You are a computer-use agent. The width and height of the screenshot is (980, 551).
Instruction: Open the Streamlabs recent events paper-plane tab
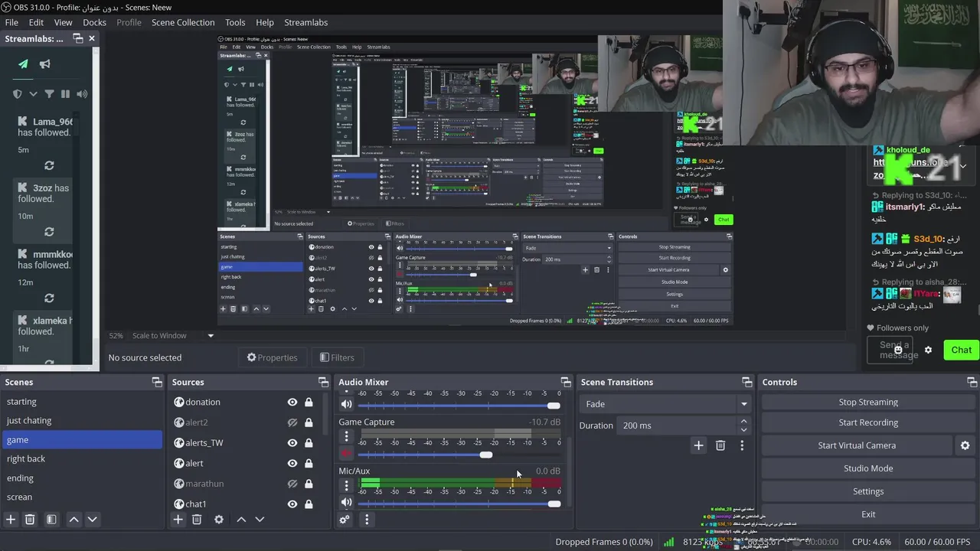tap(23, 64)
